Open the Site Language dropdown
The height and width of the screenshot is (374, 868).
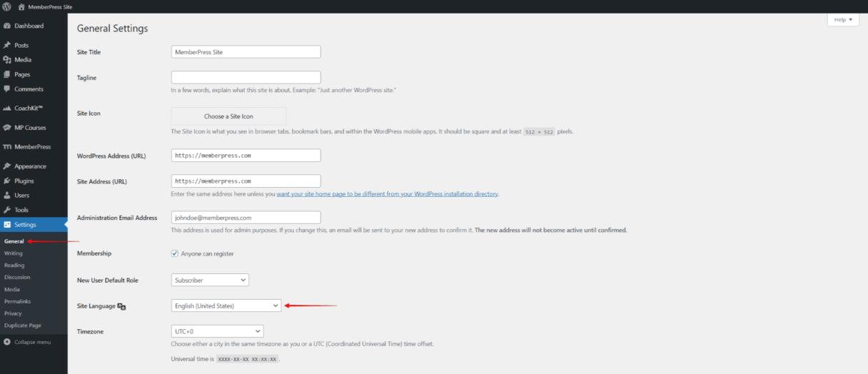coord(226,305)
